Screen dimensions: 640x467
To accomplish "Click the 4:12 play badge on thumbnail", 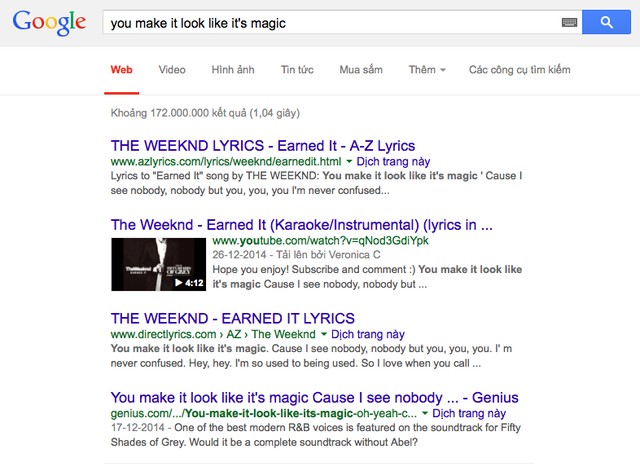I will 189,282.
